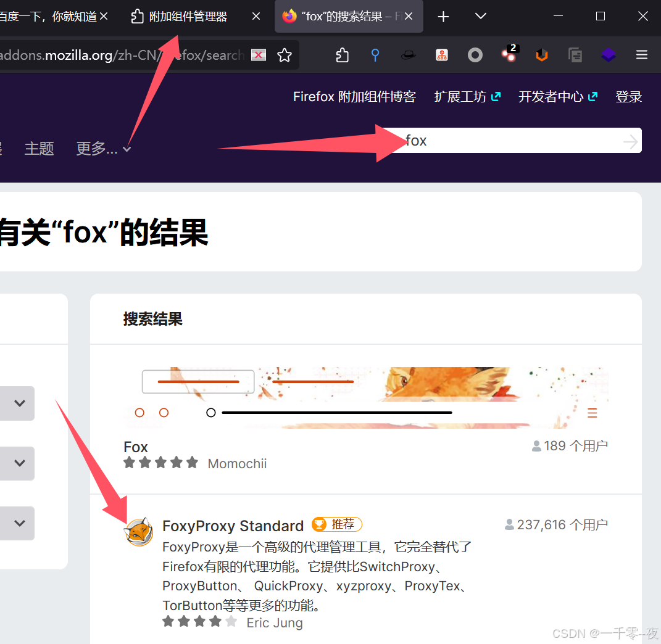661x644 pixels.
Task: Open the 扩展工坊 link
Action: pyautogui.click(x=467, y=96)
